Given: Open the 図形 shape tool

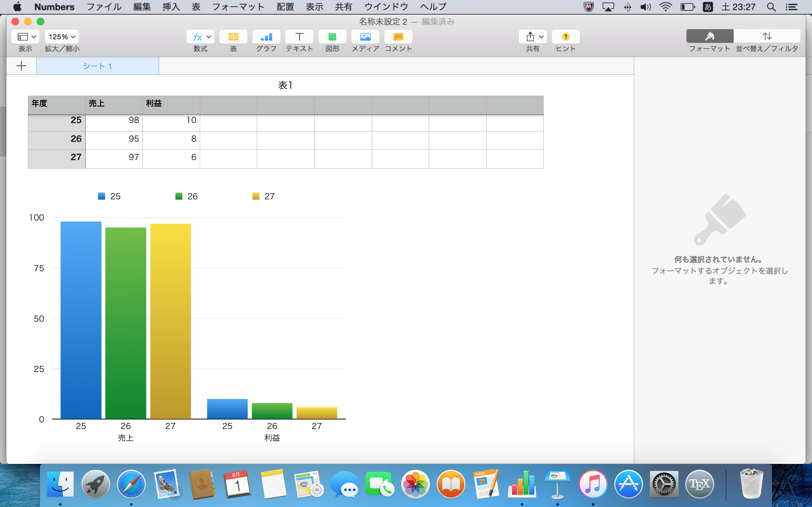Looking at the screenshot, I should coord(332,37).
